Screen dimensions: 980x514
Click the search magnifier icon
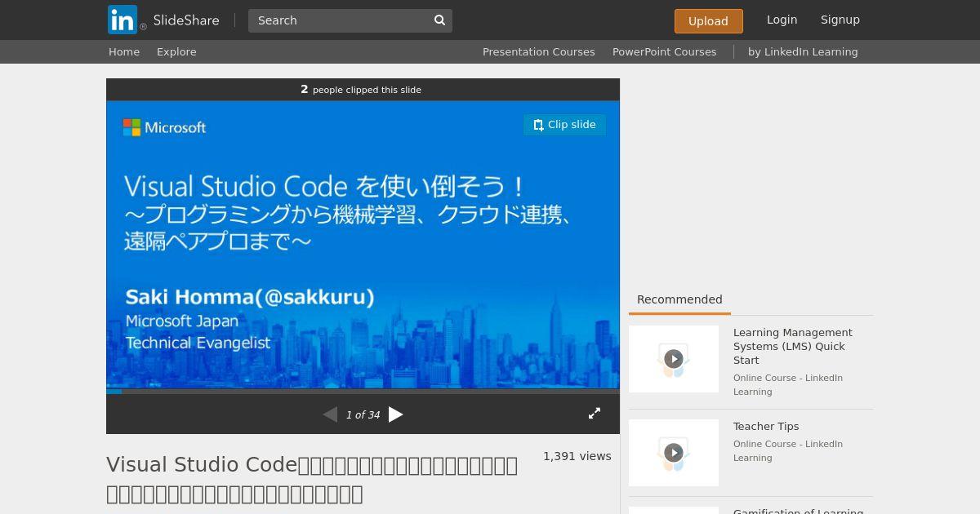point(439,20)
